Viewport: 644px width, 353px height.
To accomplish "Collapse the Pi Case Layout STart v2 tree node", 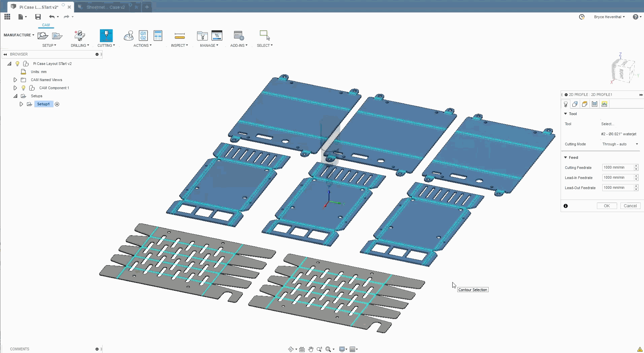I will (x=9, y=64).
